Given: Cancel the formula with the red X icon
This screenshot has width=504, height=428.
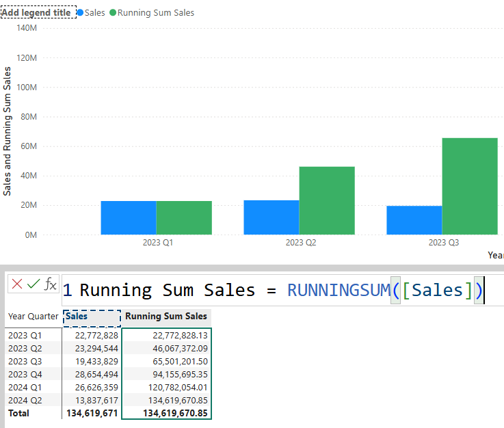Looking at the screenshot, I should point(16,284).
